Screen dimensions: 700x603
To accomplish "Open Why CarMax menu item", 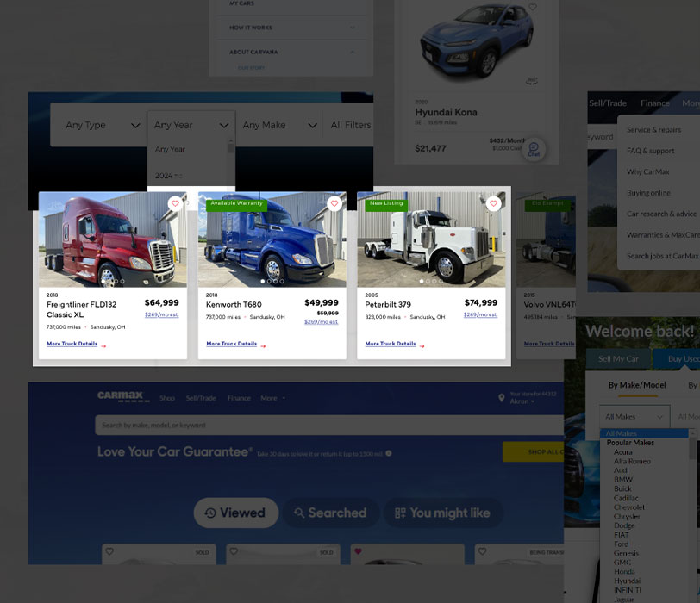I will point(647,171).
